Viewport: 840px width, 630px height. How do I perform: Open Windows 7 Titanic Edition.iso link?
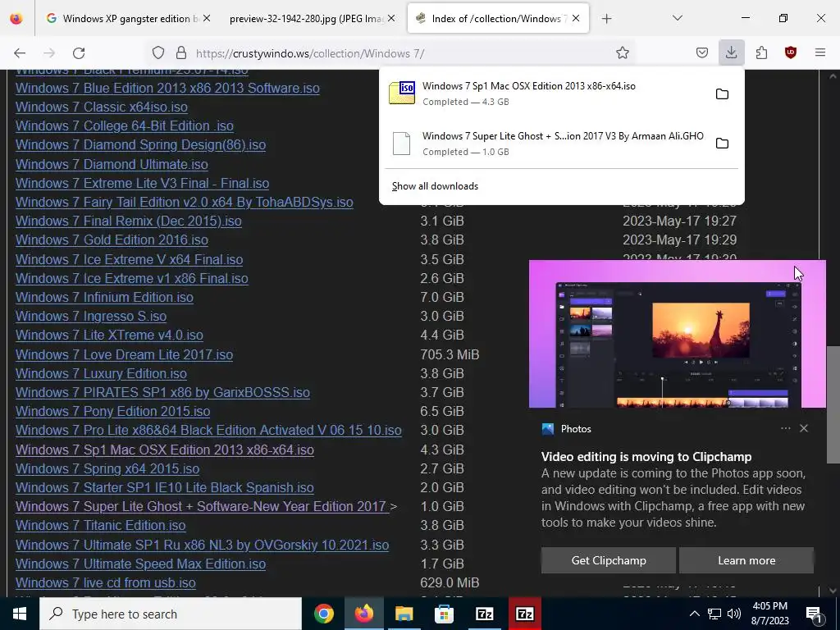(x=101, y=526)
